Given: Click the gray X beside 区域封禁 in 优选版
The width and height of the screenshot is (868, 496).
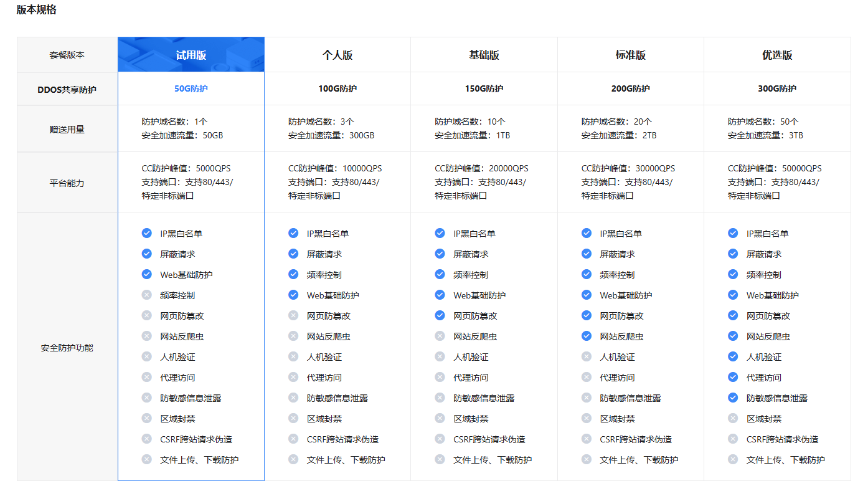Looking at the screenshot, I should pos(733,418).
